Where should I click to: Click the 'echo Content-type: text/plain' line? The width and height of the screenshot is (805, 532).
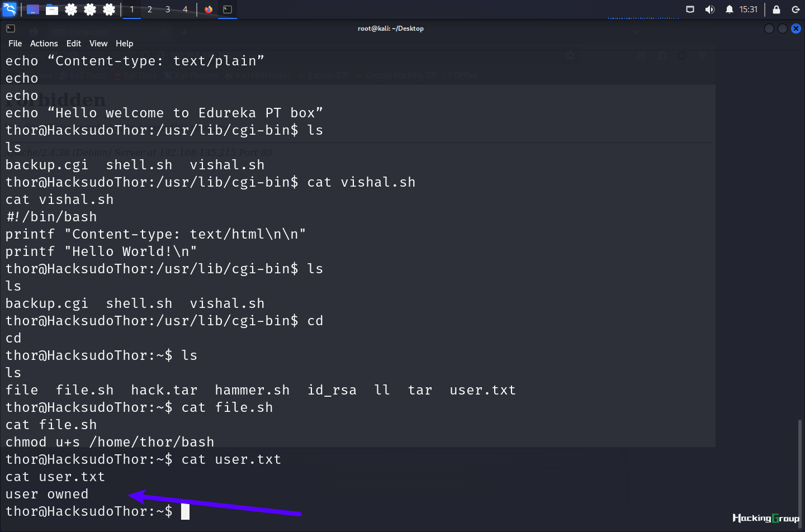135,61
